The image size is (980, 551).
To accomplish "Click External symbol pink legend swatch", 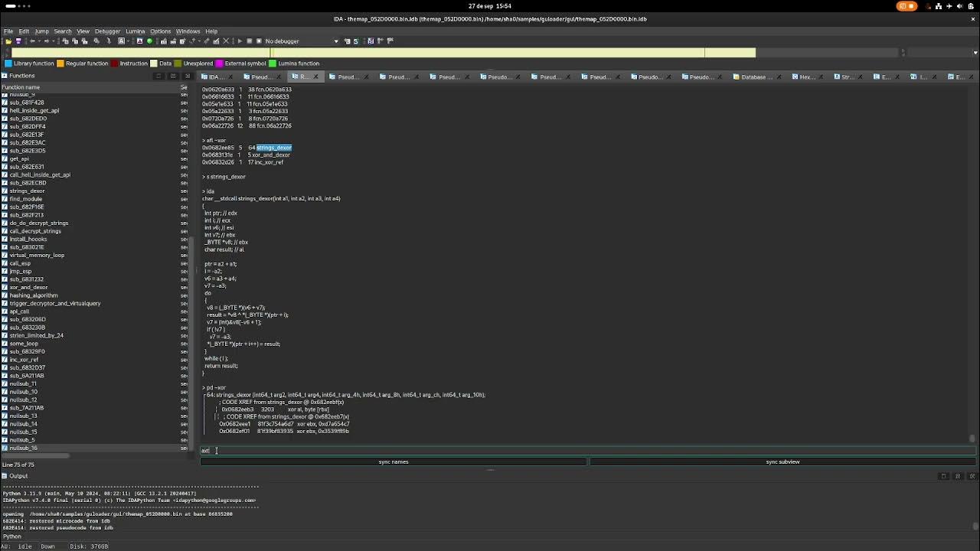I will click(x=219, y=64).
